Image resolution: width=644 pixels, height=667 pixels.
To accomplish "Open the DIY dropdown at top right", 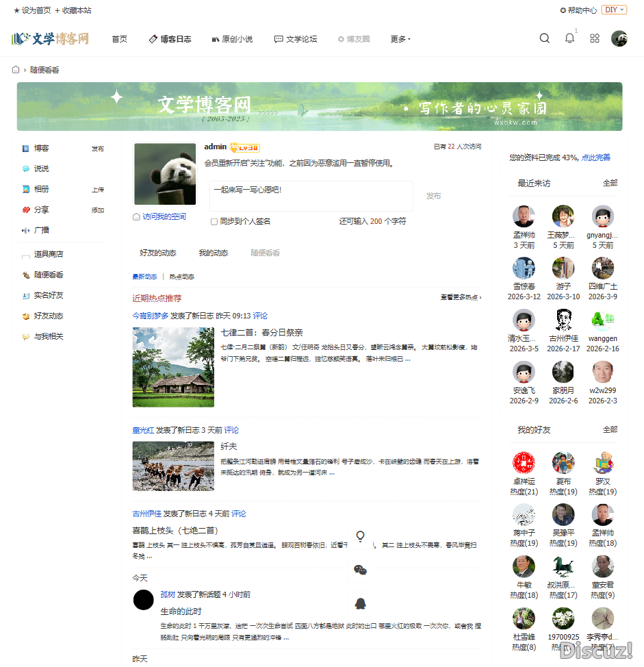I will point(614,10).
